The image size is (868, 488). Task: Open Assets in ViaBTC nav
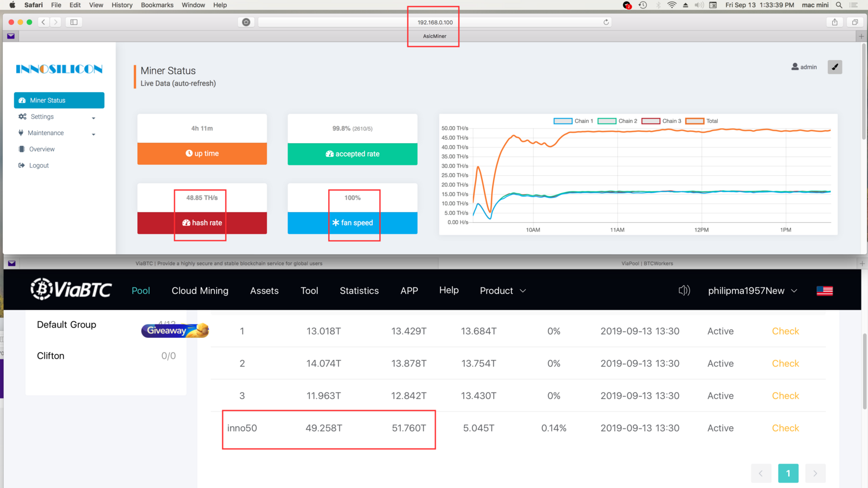tap(264, 291)
